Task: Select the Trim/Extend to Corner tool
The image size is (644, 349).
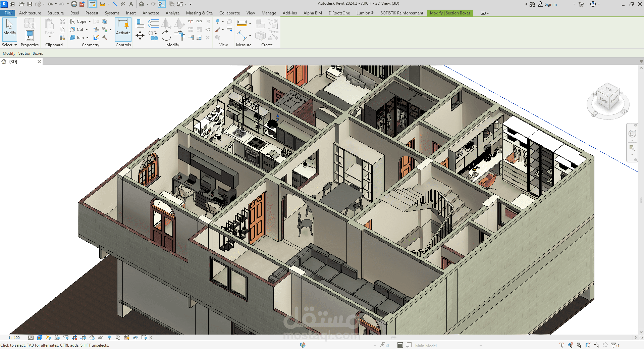Action: tap(179, 36)
